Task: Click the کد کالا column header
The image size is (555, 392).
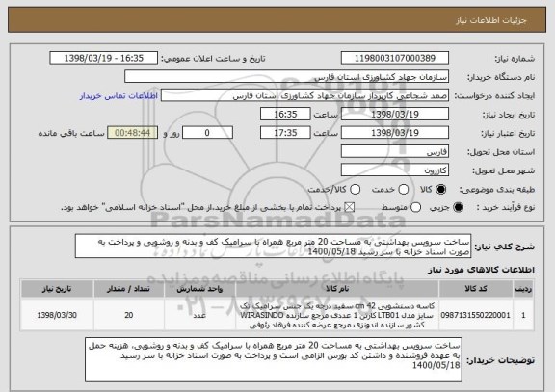Action: pyautogui.click(x=476, y=289)
